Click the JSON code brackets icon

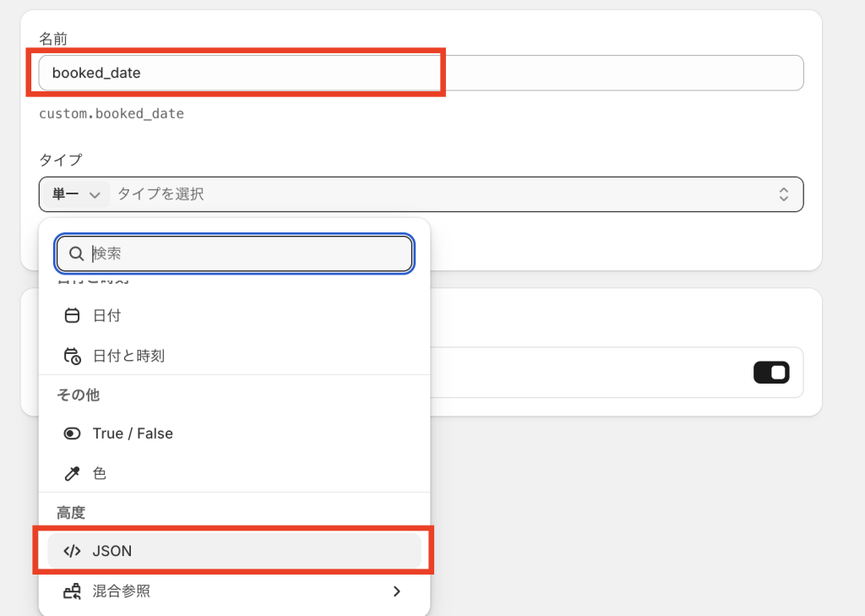(x=73, y=551)
